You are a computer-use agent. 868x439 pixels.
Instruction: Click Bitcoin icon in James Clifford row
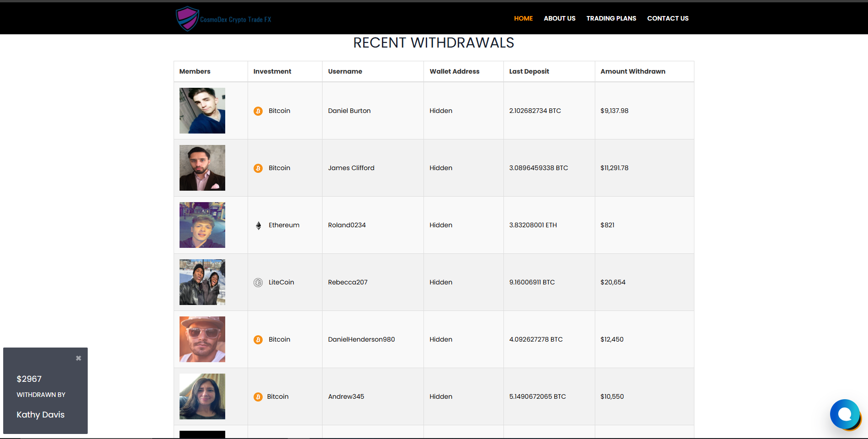(x=258, y=168)
